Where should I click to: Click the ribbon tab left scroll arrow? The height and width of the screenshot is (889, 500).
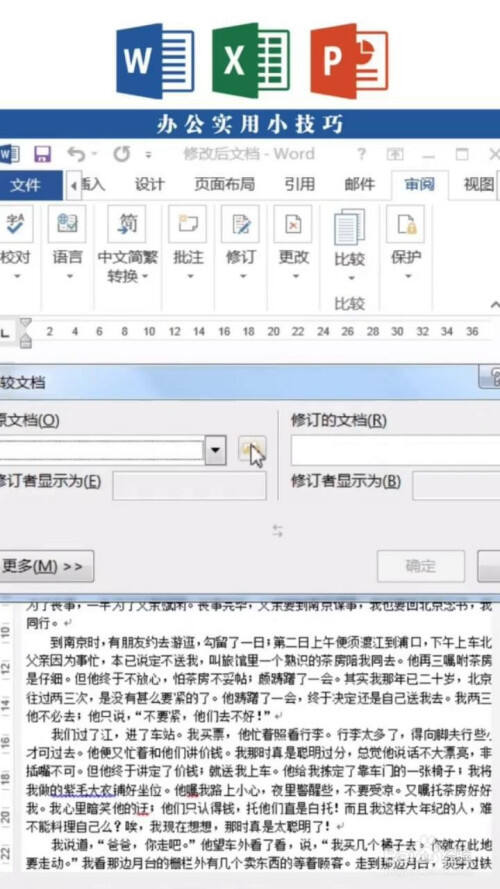click(73, 185)
